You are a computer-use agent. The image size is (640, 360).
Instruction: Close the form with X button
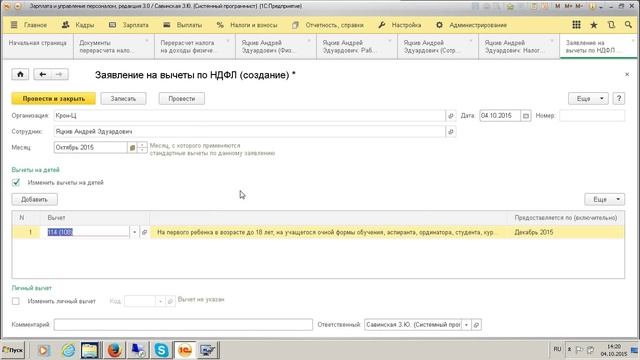click(x=627, y=74)
